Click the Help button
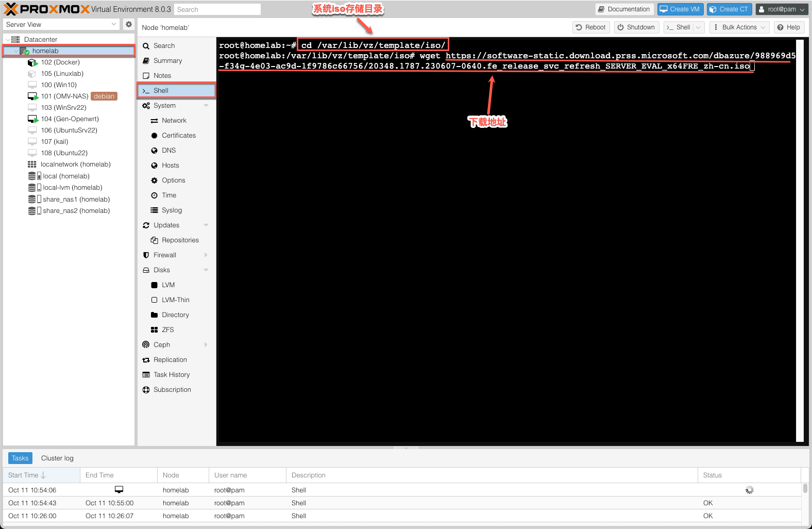This screenshot has height=529, width=812. [x=789, y=27]
